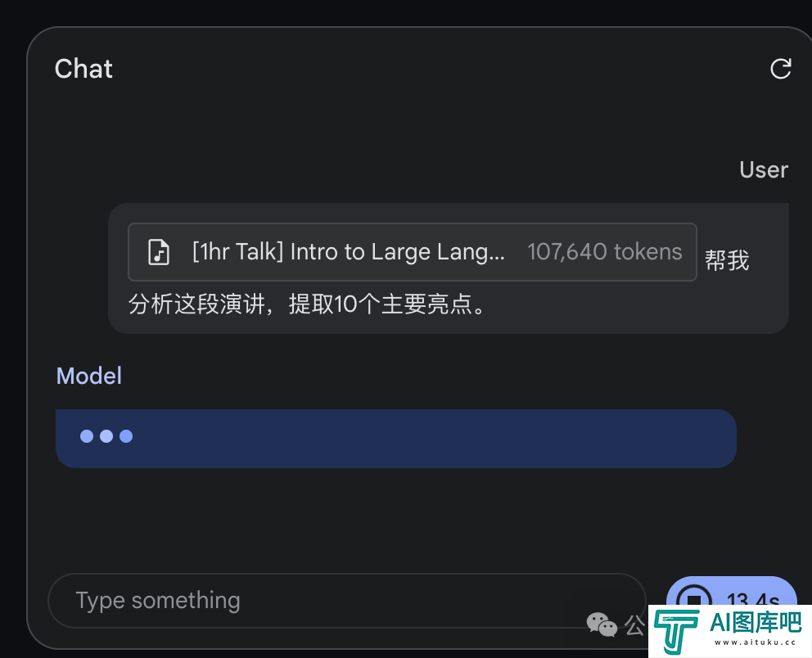The width and height of the screenshot is (812, 658).
Task: Click the 107,640 tokens count
Action: [x=604, y=252]
